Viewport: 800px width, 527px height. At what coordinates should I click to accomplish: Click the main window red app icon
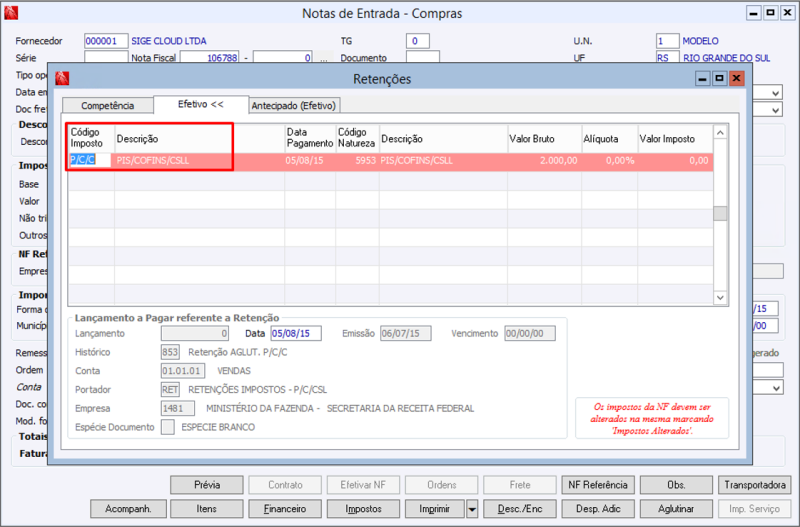(x=11, y=13)
